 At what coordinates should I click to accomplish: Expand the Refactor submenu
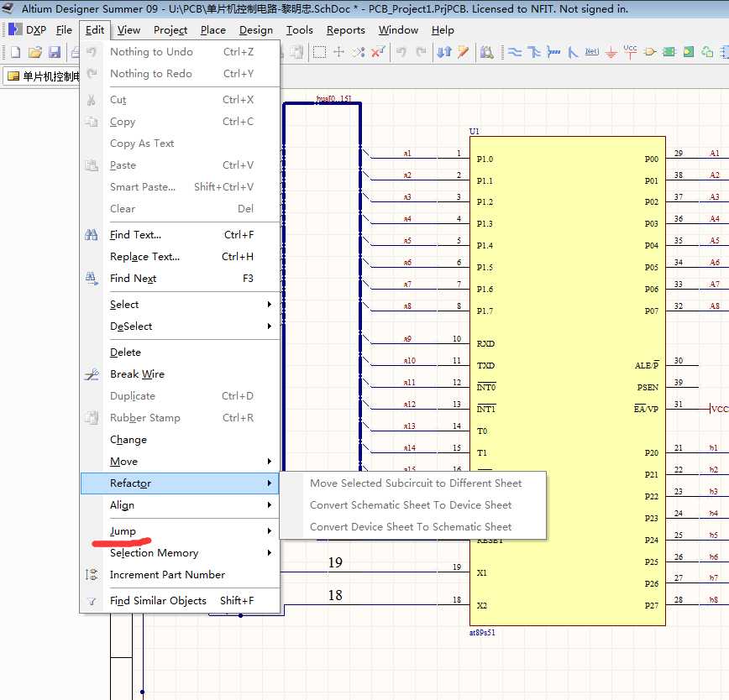[x=181, y=483]
